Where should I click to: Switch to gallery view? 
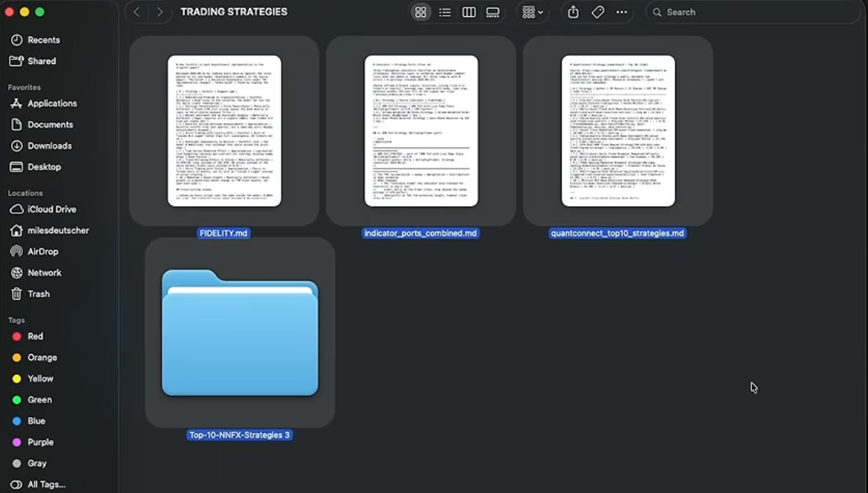coord(493,12)
